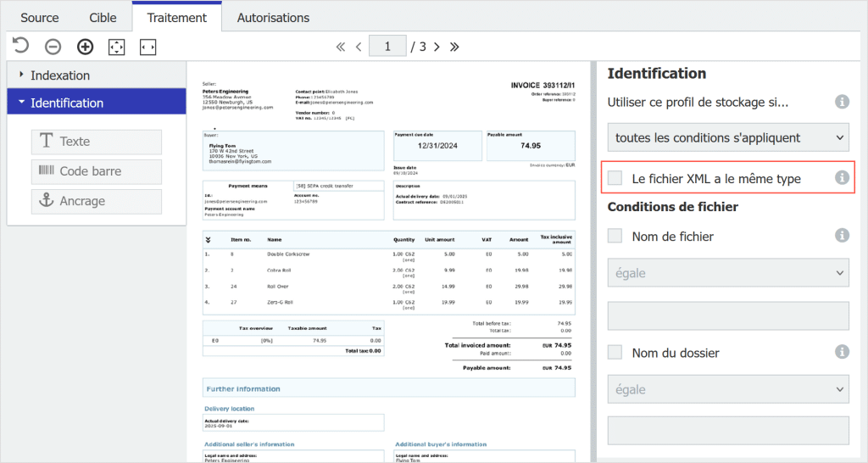Check the 'Nom de fichier' checkbox
The image size is (868, 463).
click(x=615, y=237)
